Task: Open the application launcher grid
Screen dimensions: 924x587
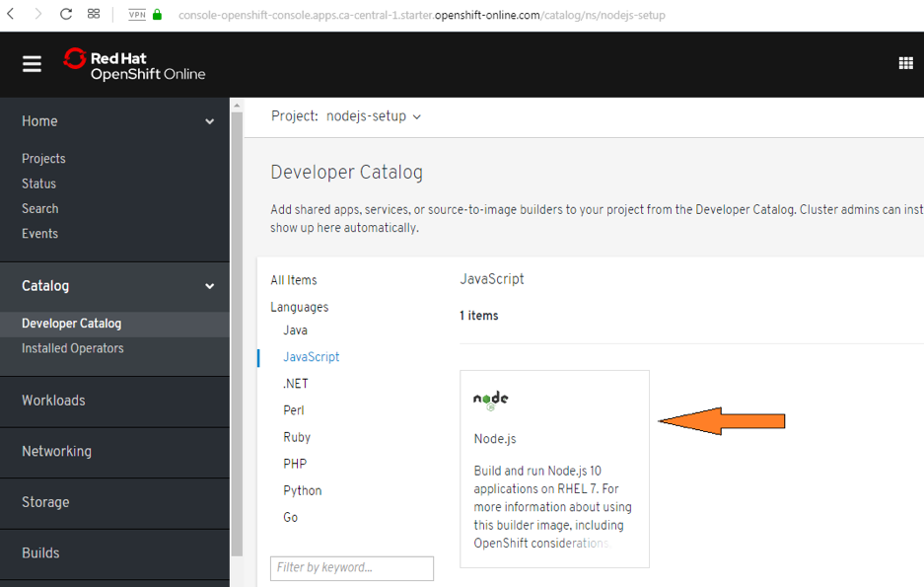Action: [905, 63]
